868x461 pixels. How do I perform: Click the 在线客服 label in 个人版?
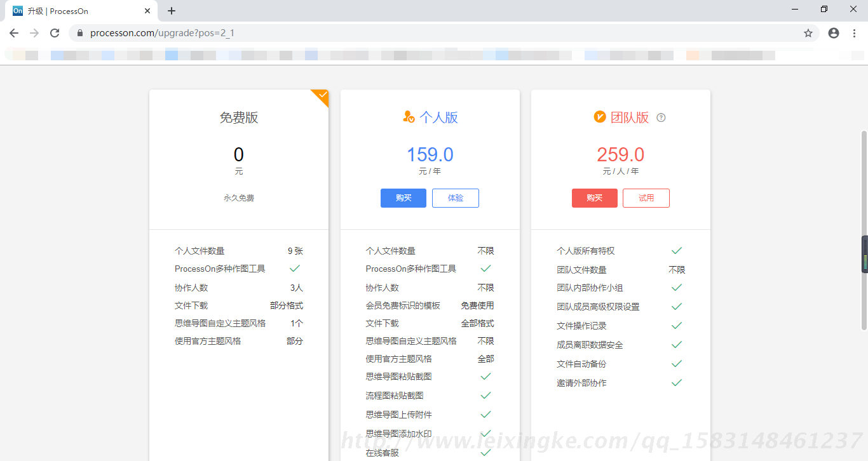tap(383, 453)
